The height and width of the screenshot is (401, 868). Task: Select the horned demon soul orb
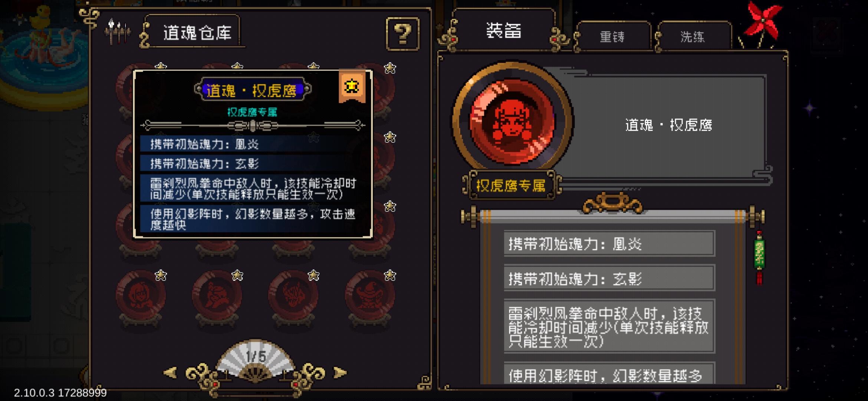click(293, 296)
